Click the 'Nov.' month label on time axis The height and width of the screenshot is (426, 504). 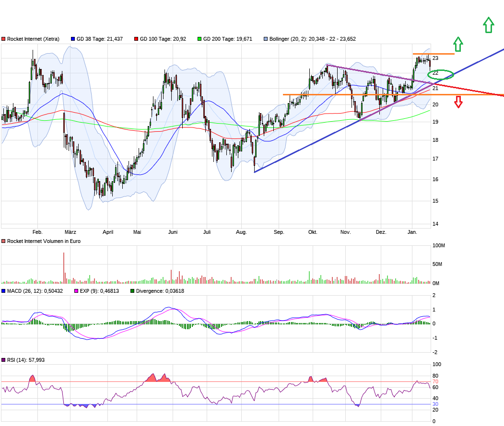pos(346,232)
